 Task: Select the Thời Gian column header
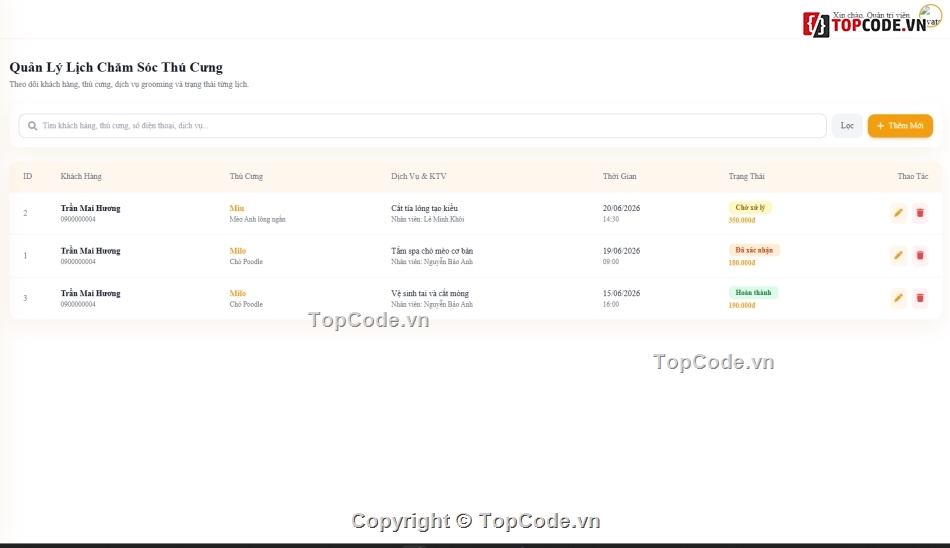619,176
